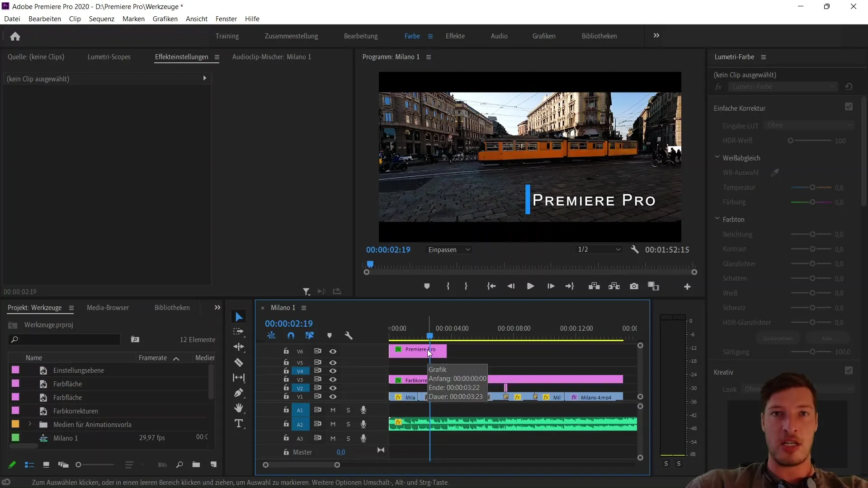Show more workspaces chevron

click(656, 36)
